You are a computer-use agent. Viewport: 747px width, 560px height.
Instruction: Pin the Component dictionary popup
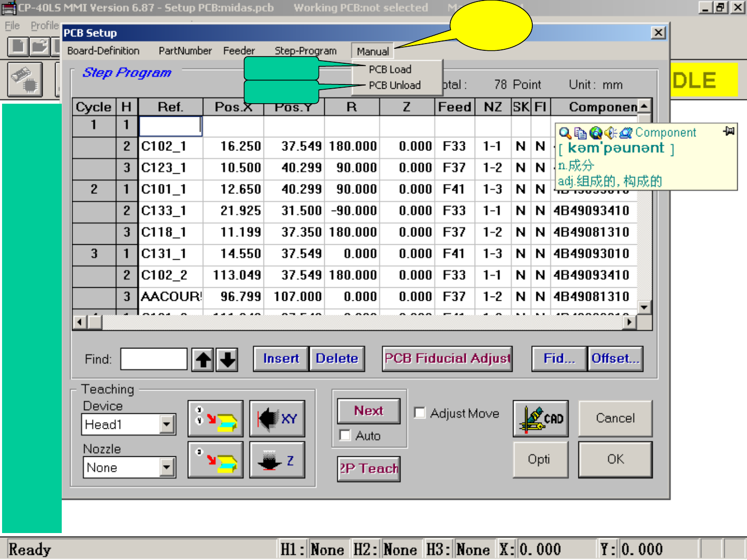[x=728, y=131]
